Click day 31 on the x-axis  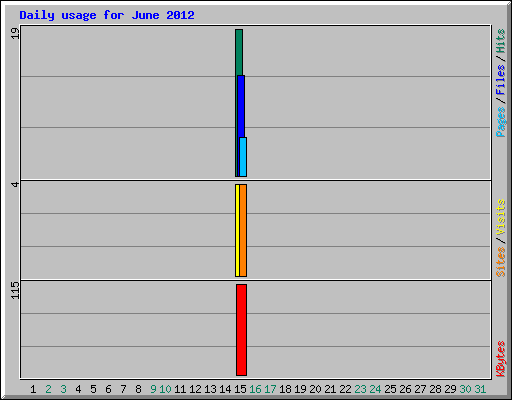pyautogui.click(x=480, y=389)
